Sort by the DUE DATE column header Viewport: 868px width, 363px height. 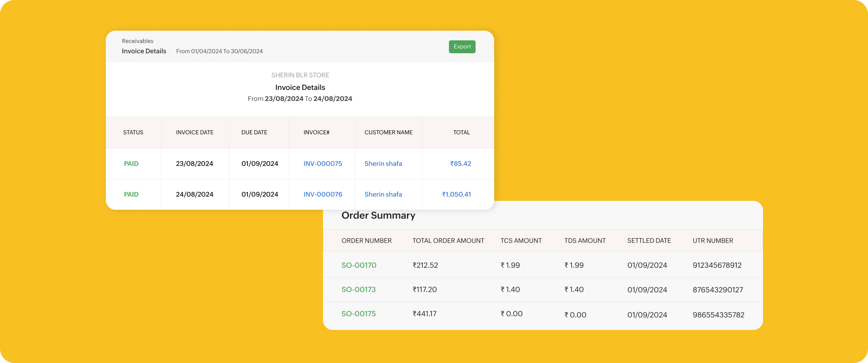[x=254, y=132]
